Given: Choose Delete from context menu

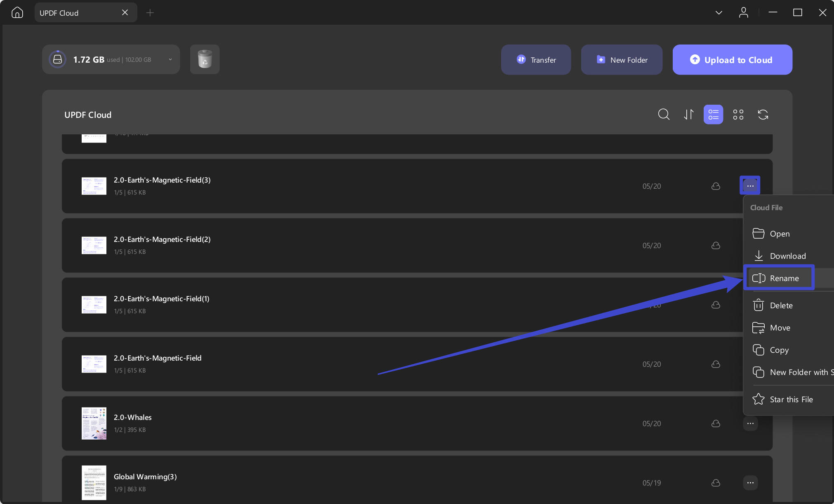Looking at the screenshot, I should (789, 305).
